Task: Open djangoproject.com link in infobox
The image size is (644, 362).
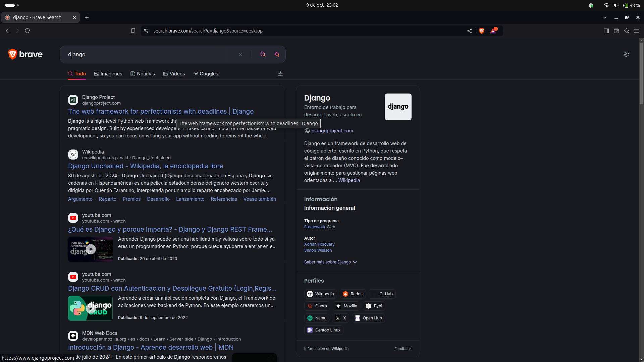Action: [x=332, y=131]
